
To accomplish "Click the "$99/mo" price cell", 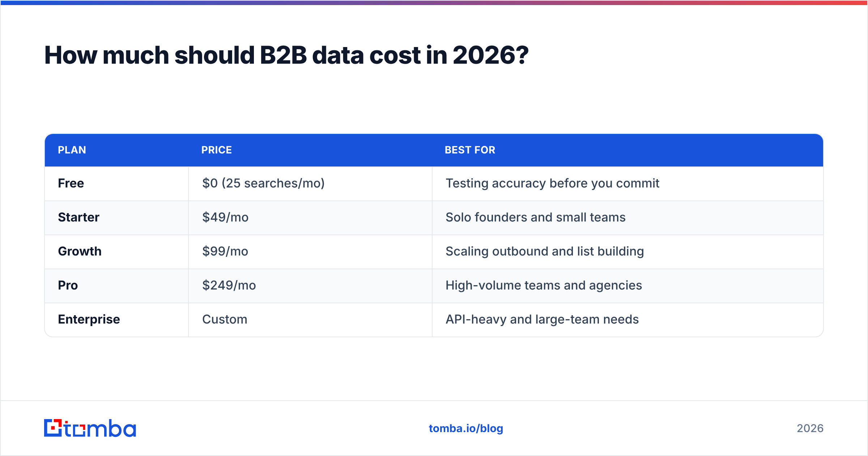I will pos(310,252).
